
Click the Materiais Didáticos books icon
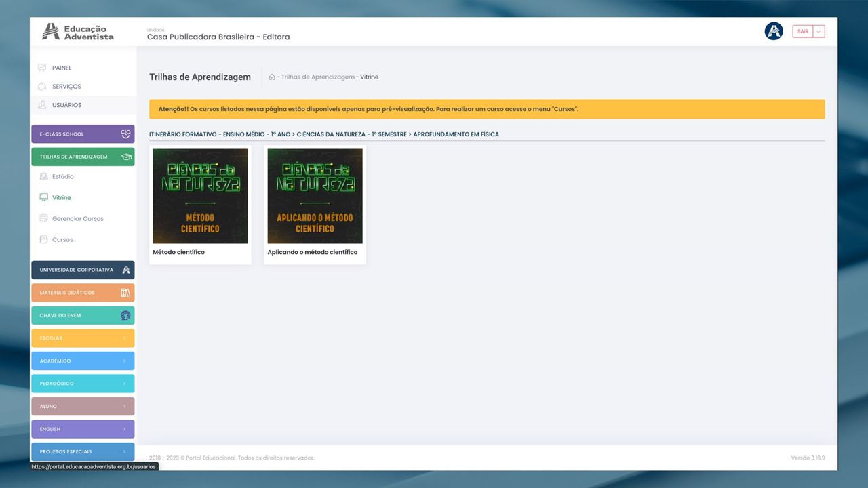[125, 293]
